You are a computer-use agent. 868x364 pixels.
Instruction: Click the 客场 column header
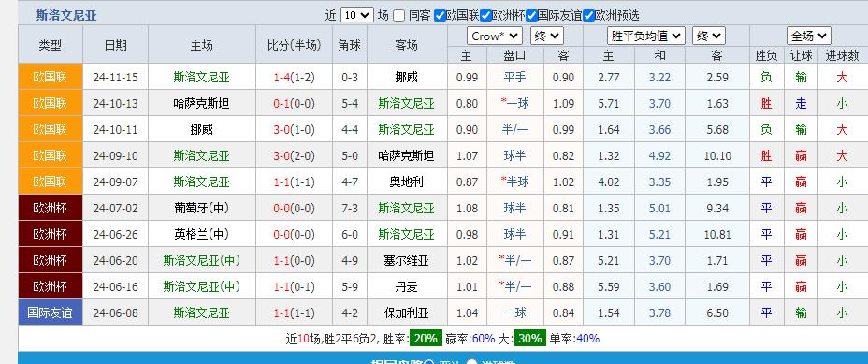(406, 45)
